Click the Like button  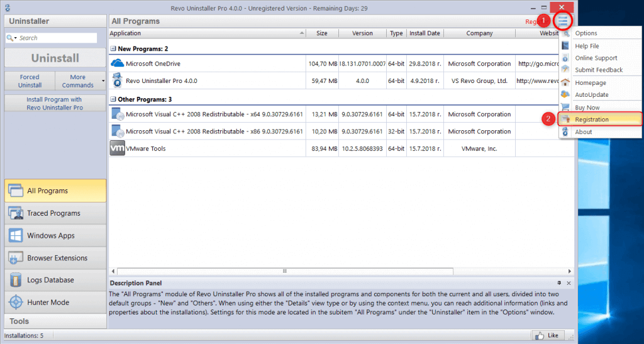pyautogui.click(x=548, y=335)
